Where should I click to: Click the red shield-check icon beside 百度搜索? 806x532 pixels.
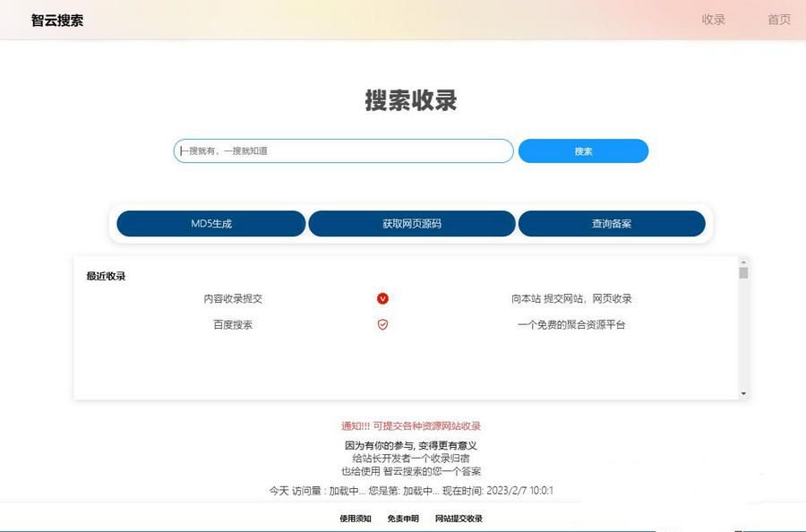pos(382,325)
